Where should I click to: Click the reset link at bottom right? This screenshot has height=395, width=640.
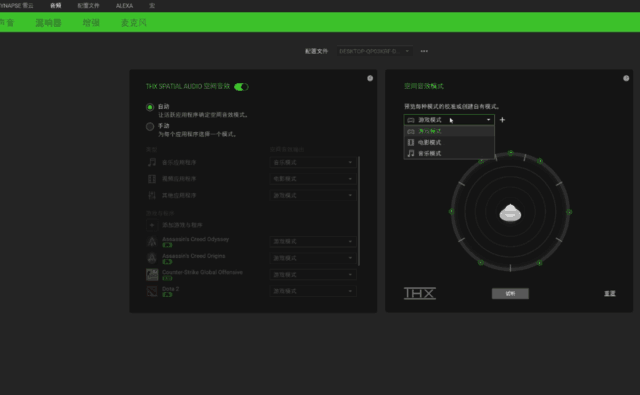tap(610, 293)
